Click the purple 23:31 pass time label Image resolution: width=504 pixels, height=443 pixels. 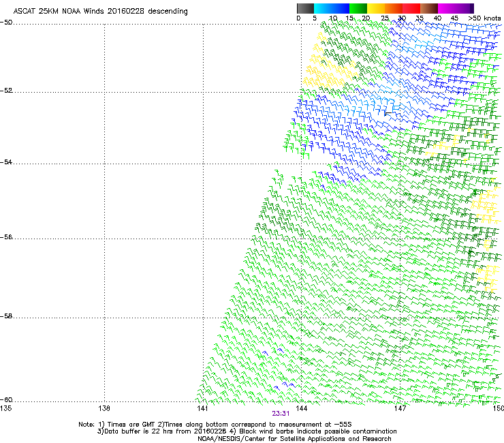pyautogui.click(x=281, y=414)
